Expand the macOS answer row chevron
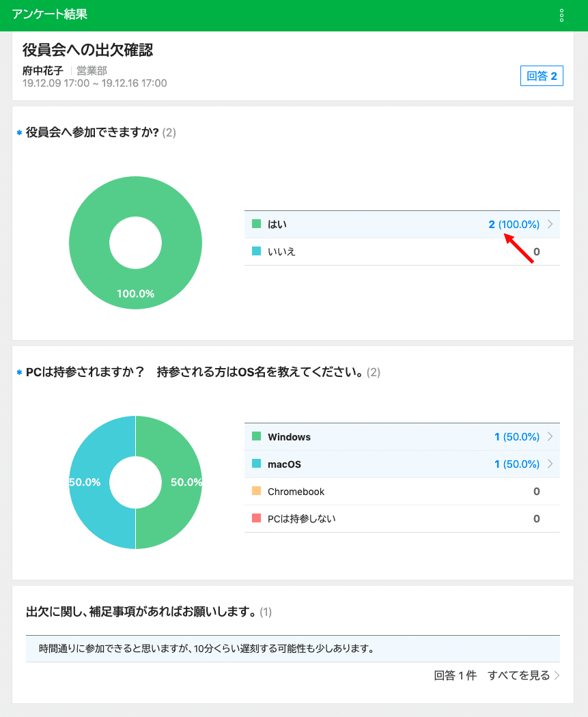Screen dimensions: 588x717 click(x=550, y=464)
